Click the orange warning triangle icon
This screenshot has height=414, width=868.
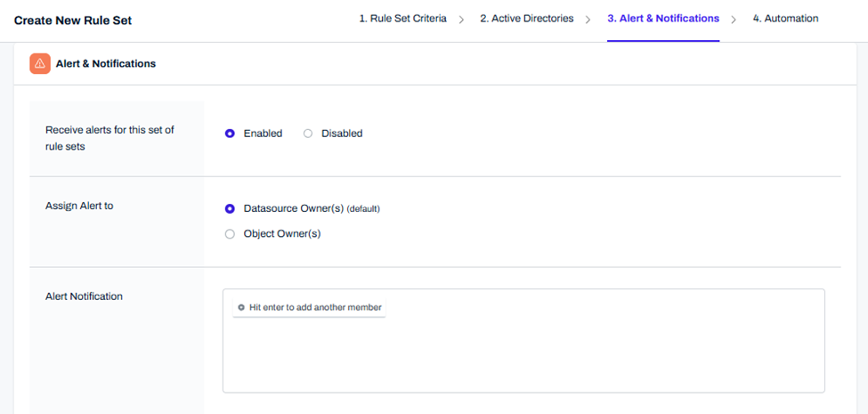tap(40, 64)
